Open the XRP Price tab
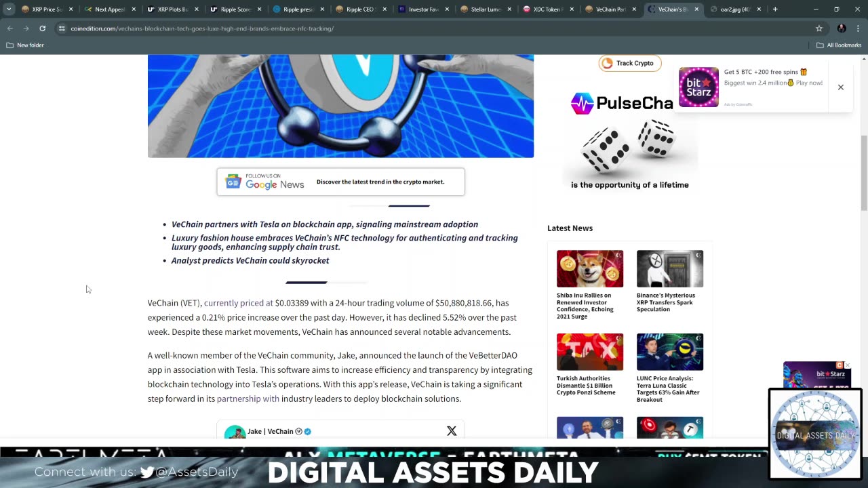 pyautogui.click(x=42, y=9)
